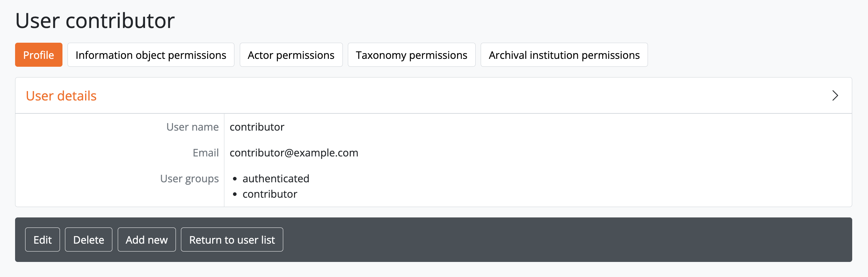
Task: Expand the User details chevron arrow
Action: click(835, 95)
